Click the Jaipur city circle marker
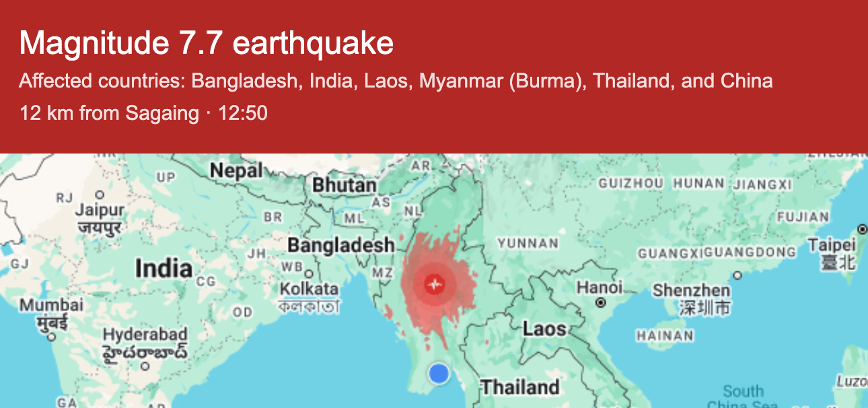868x408 pixels. [100, 195]
